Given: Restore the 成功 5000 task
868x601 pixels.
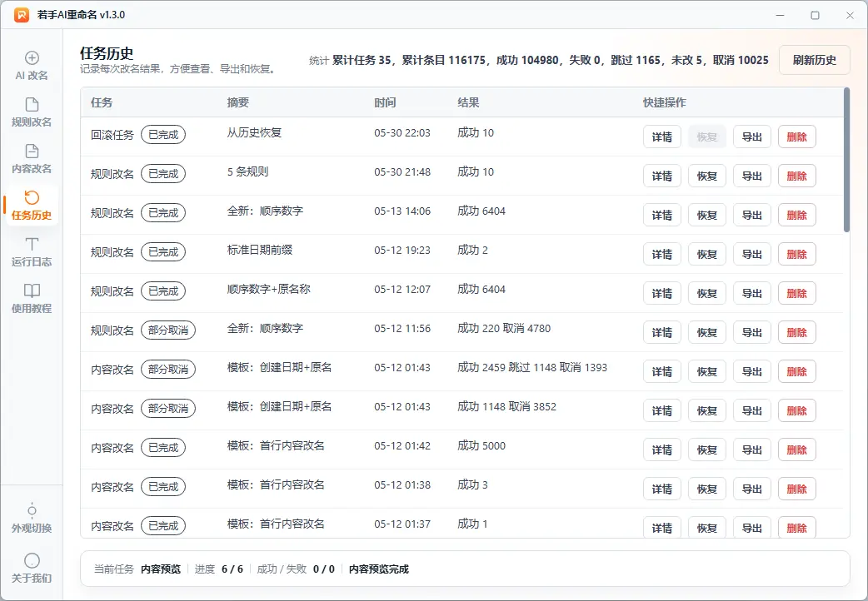Looking at the screenshot, I should click(x=707, y=450).
